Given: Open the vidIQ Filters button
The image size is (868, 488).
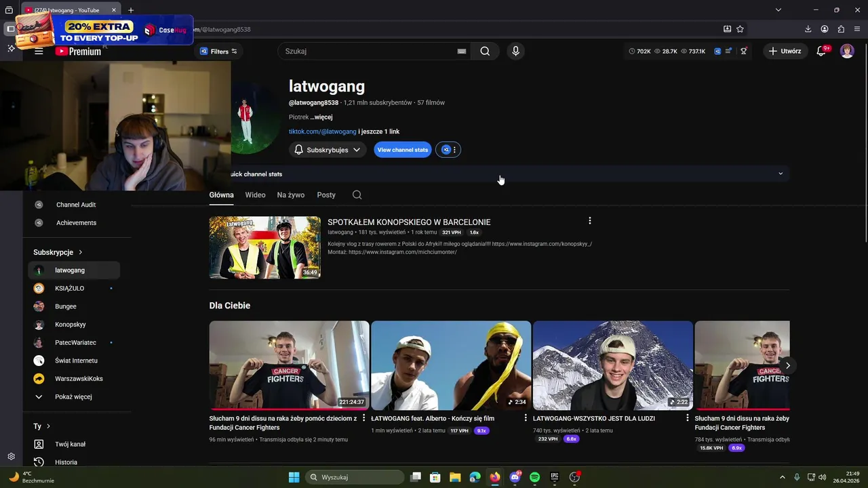Looking at the screenshot, I should [218, 52].
